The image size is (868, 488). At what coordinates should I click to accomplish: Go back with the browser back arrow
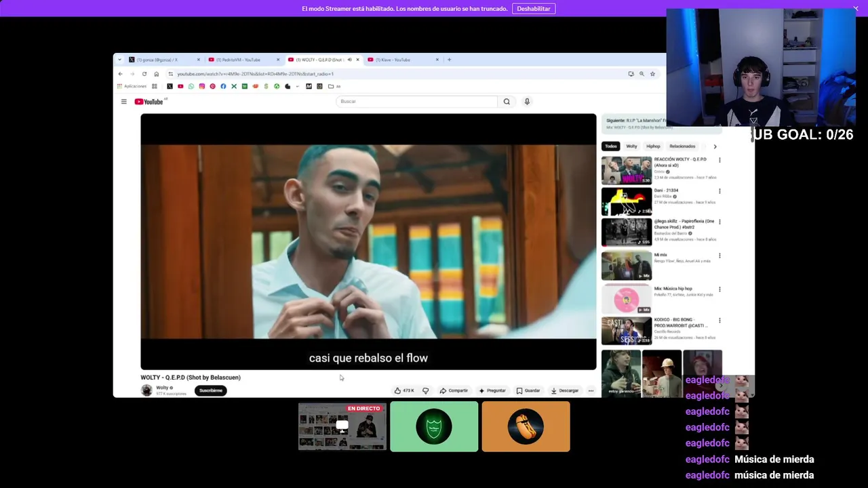pos(121,74)
